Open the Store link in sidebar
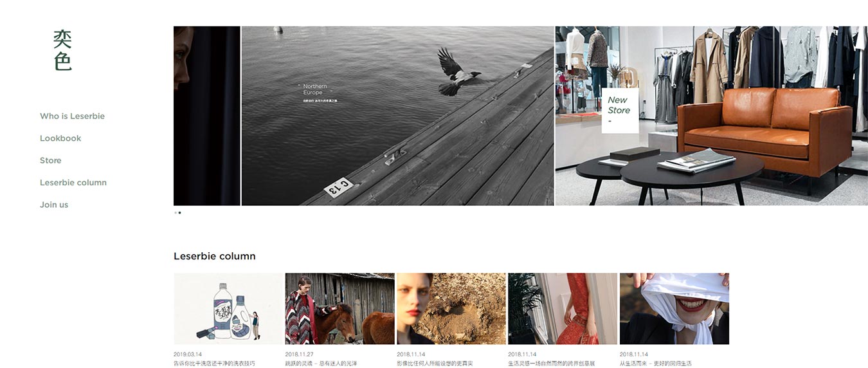This screenshot has height=368, width=868. 51,161
